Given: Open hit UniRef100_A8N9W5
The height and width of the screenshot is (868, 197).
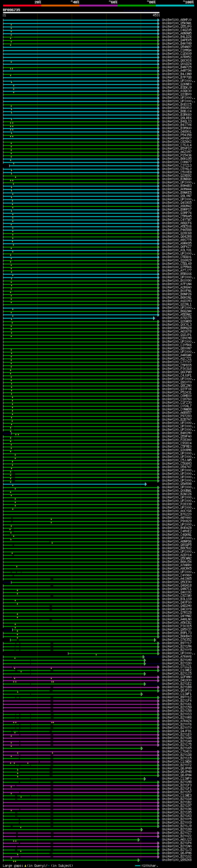Looking at the screenshot, I should tap(176, 33).
